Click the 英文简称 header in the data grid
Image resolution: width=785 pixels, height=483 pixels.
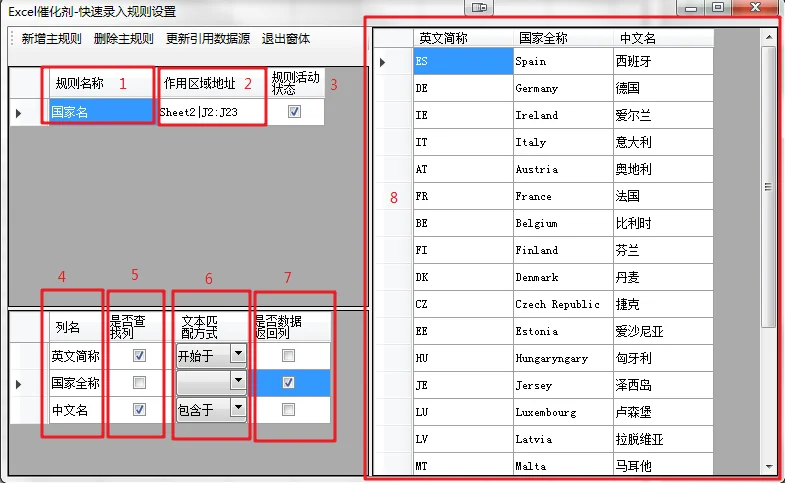pos(463,38)
